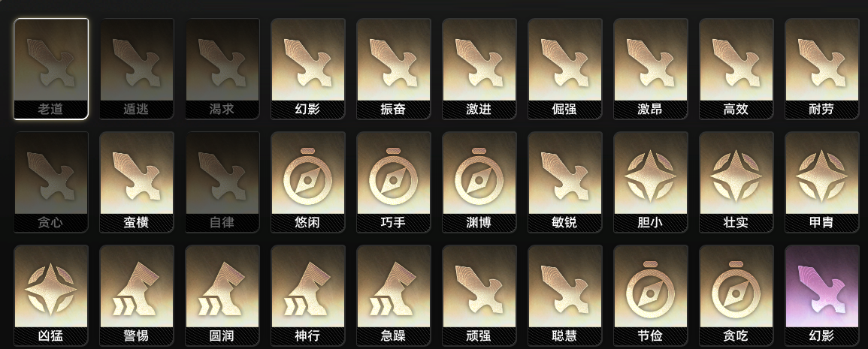Viewport: 868px width, 349px height.
Task: Choose the dimmed 自律 card
Action: point(222,182)
